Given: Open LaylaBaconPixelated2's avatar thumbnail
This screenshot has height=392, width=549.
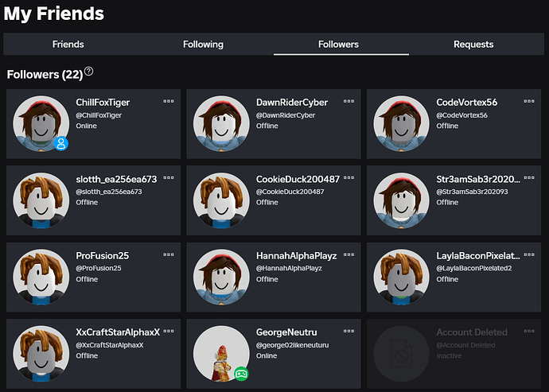Looking at the screenshot, I should (401, 277).
